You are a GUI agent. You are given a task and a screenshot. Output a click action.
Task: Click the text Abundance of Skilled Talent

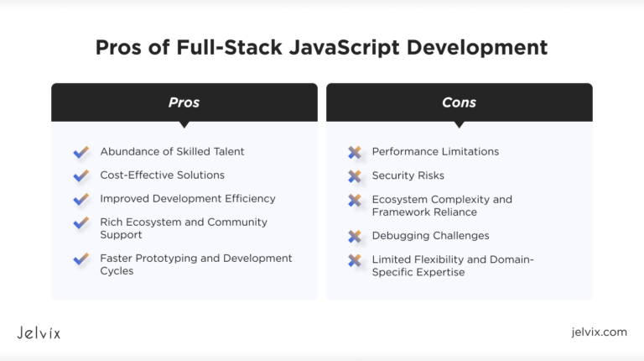coord(172,152)
